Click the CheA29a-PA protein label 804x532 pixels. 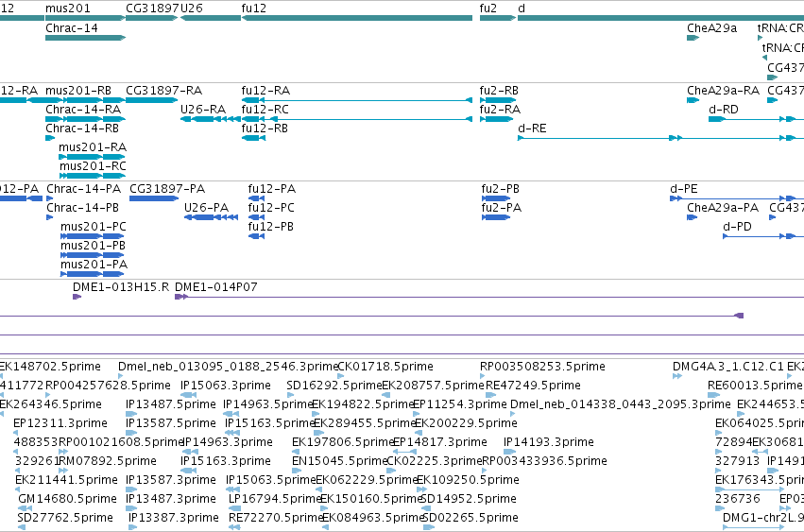click(723, 208)
